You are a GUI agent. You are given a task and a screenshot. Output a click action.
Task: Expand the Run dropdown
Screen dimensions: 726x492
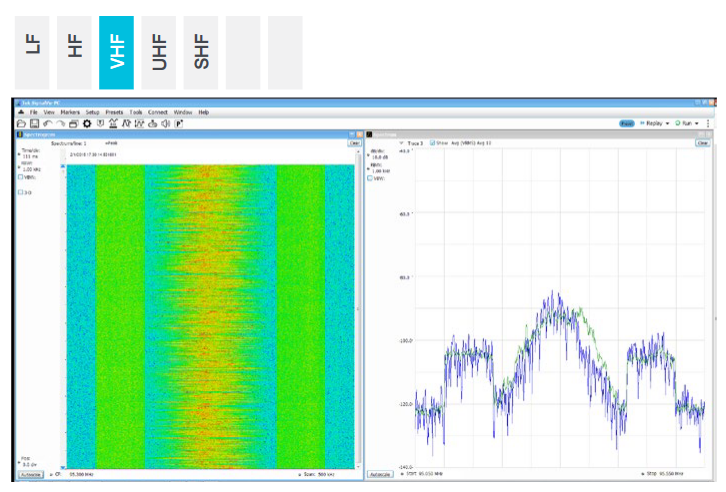coord(687,123)
